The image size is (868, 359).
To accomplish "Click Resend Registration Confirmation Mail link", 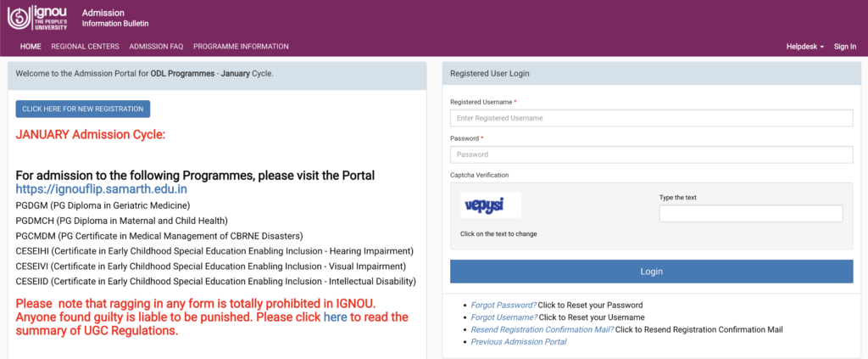I will (542, 329).
